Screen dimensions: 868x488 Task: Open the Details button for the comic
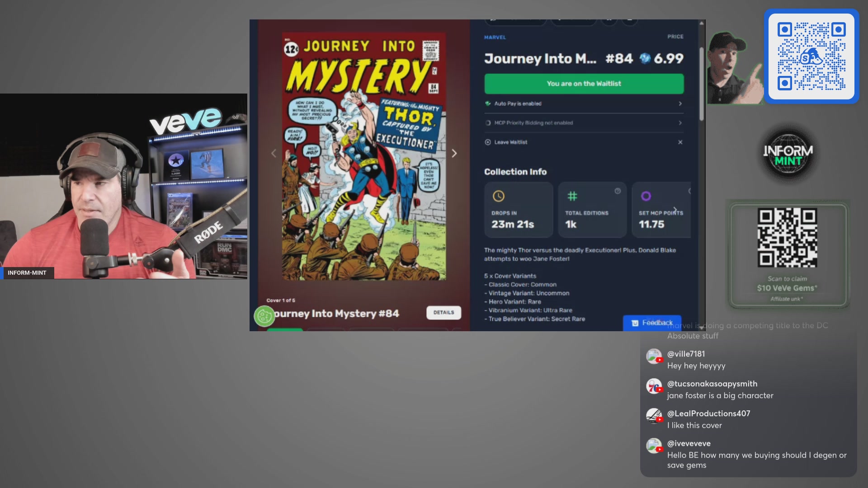tap(443, 313)
